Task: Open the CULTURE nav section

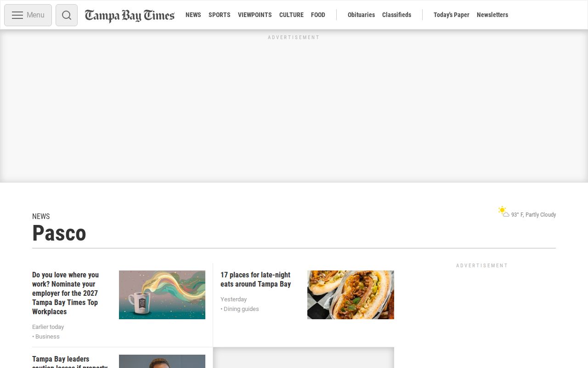Action: tap(291, 15)
